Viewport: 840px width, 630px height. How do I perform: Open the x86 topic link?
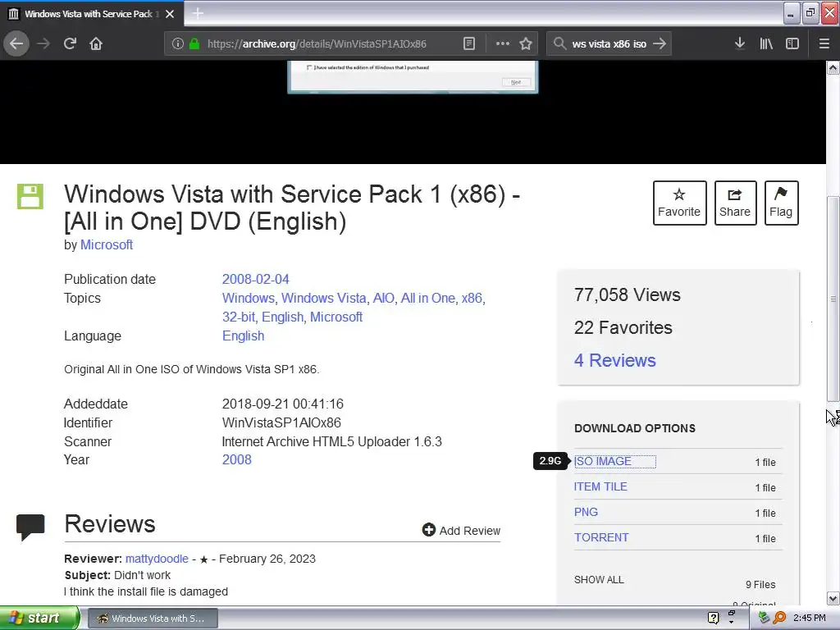coord(472,298)
